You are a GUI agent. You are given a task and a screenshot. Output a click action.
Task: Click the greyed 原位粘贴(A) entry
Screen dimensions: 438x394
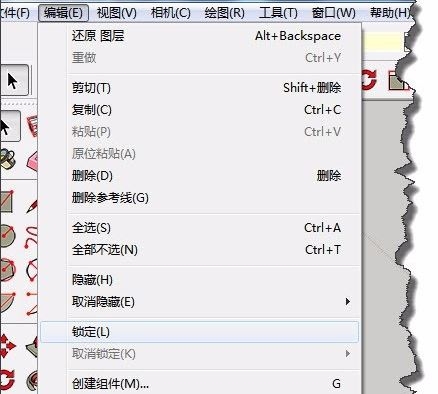pyautogui.click(x=200, y=154)
